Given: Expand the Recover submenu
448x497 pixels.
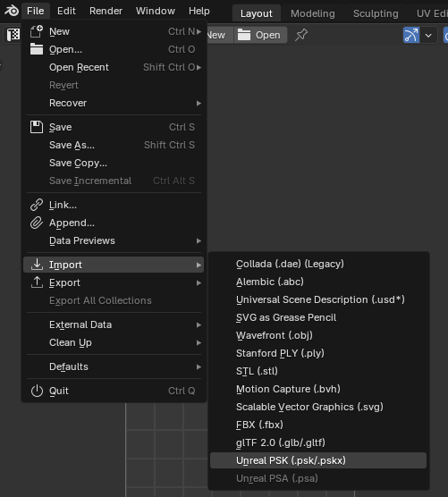Looking at the screenshot, I should (114, 103).
